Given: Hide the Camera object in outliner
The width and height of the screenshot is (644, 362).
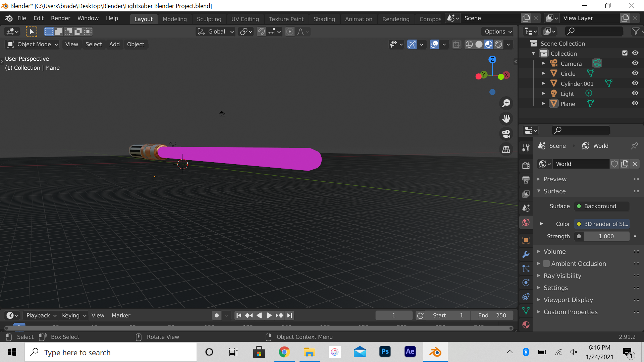Looking at the screenshot, I should point(635,63).
